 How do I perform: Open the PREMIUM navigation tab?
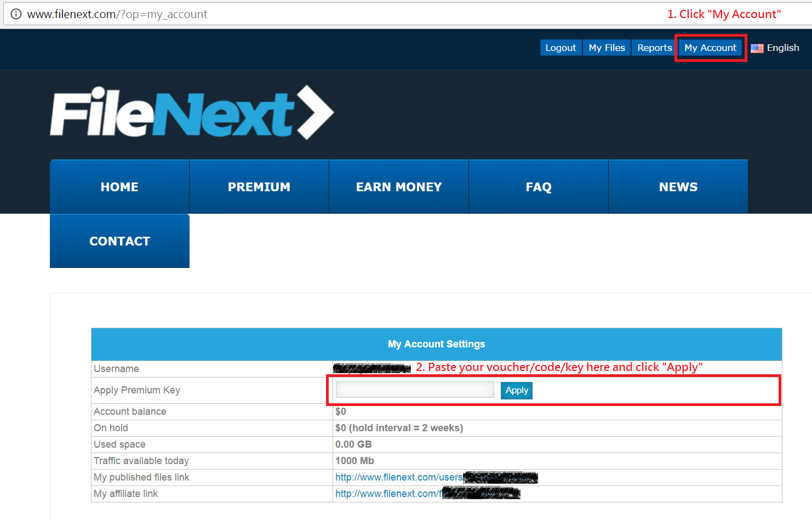tap(259, 186)
